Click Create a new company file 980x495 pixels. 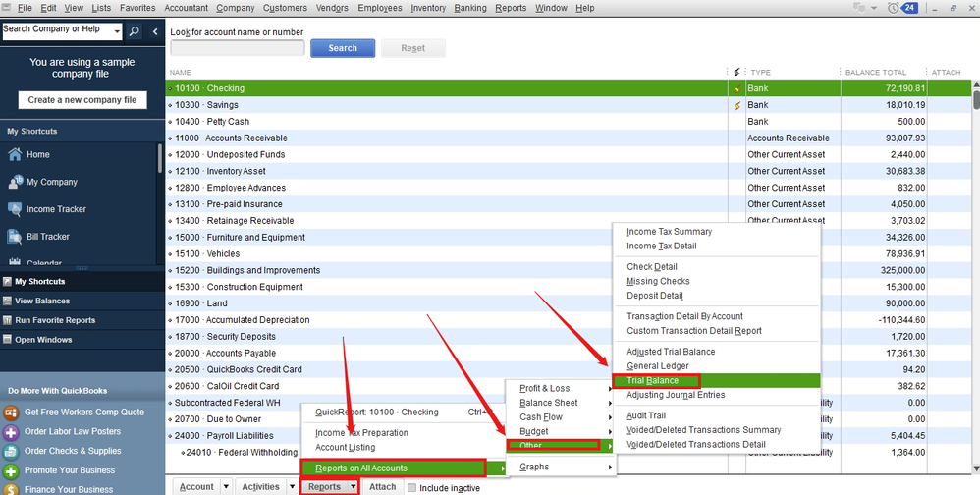click(82, 100)
